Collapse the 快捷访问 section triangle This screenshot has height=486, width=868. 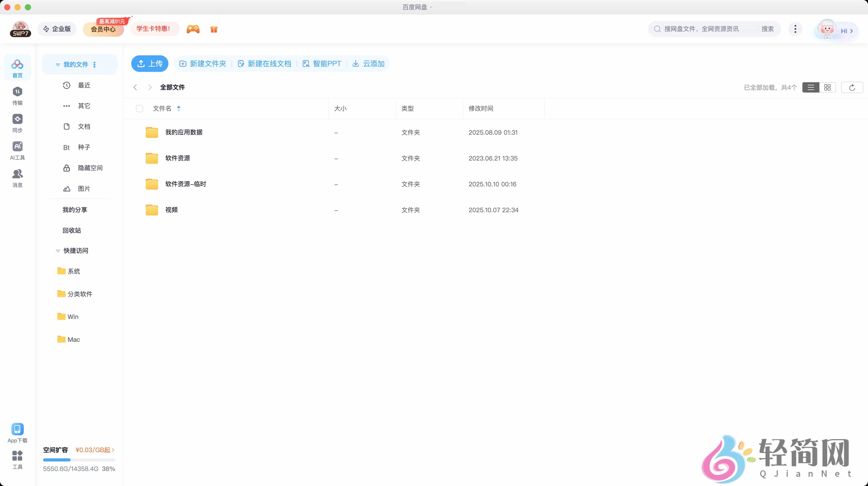pyautogui.click(x=58, y=250)
